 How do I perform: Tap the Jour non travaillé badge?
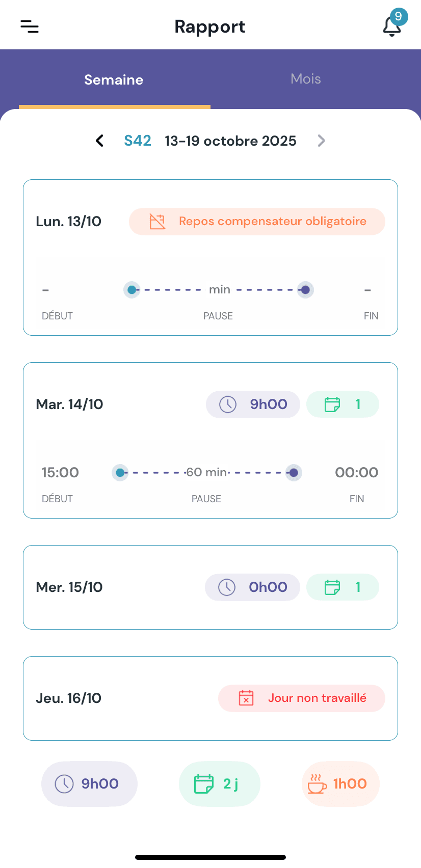point(302,698)
